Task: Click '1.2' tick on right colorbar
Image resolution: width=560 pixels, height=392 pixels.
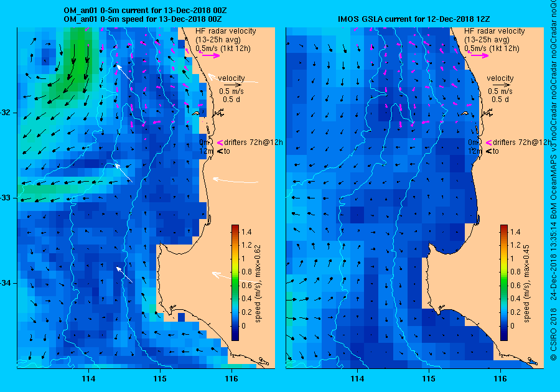Action: tap(515, 245)
